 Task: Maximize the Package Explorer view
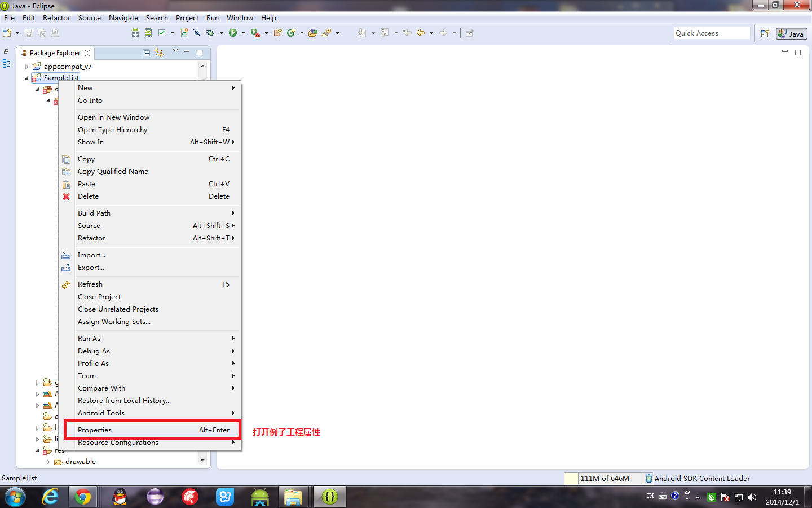click(x=200, y=52)
